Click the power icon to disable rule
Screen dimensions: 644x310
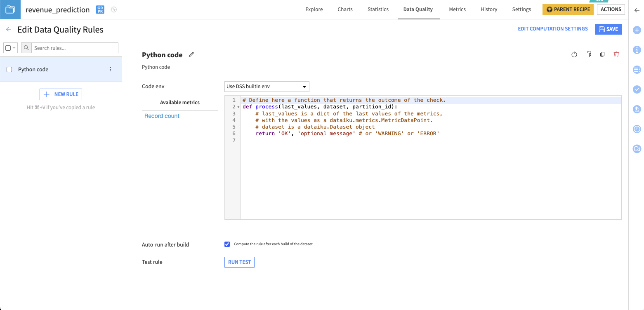(x=574, y=55)
